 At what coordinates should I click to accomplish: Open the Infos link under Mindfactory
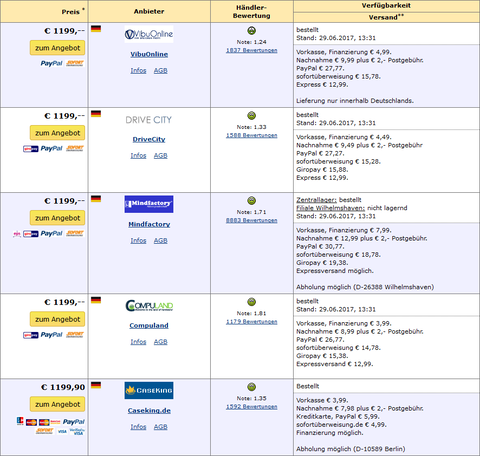138,241
